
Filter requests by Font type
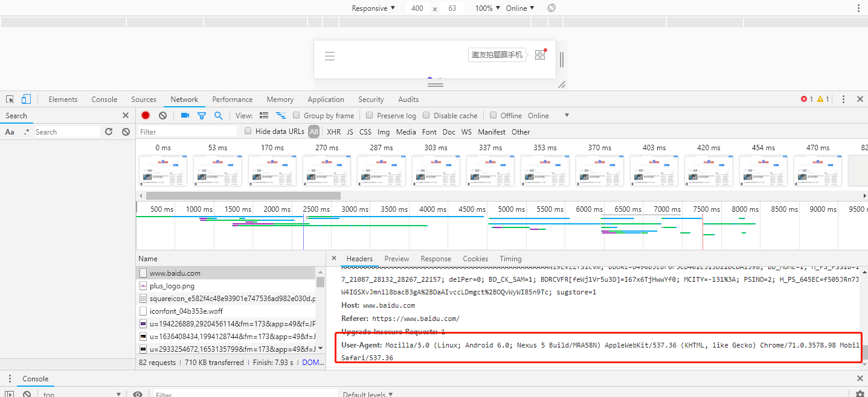point(429,132)
